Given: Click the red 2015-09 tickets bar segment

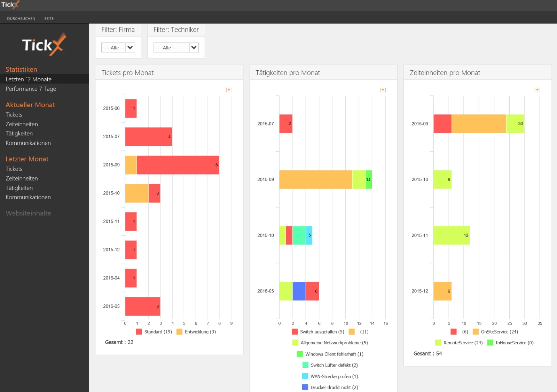Looking at the screenshot, I should click(x=178, y=165).
